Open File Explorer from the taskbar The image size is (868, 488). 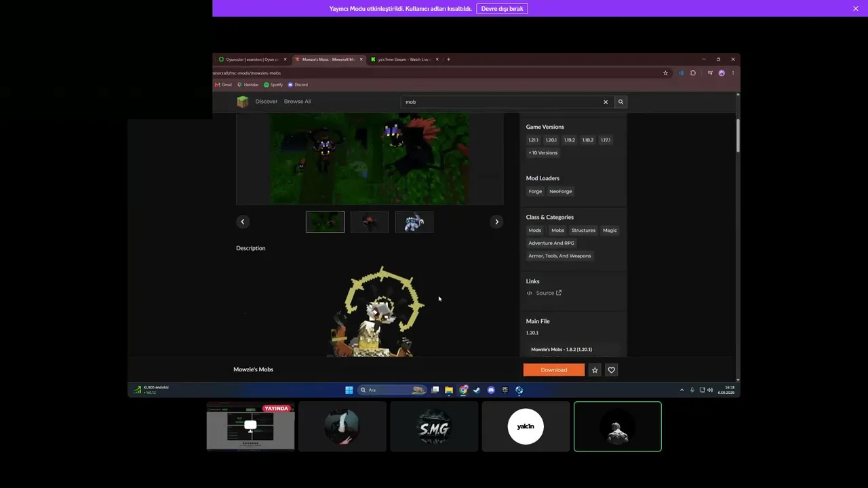pyautogui.click(x=449, y=390)
